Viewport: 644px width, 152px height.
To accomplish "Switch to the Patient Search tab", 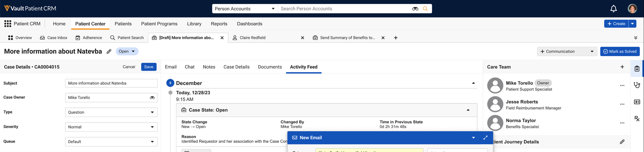I will (x=127, y=37).
